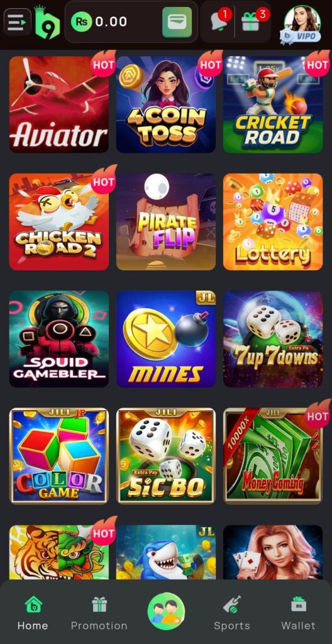
Task: Open the 4 Coin Toss game
Action: [166, 105]
